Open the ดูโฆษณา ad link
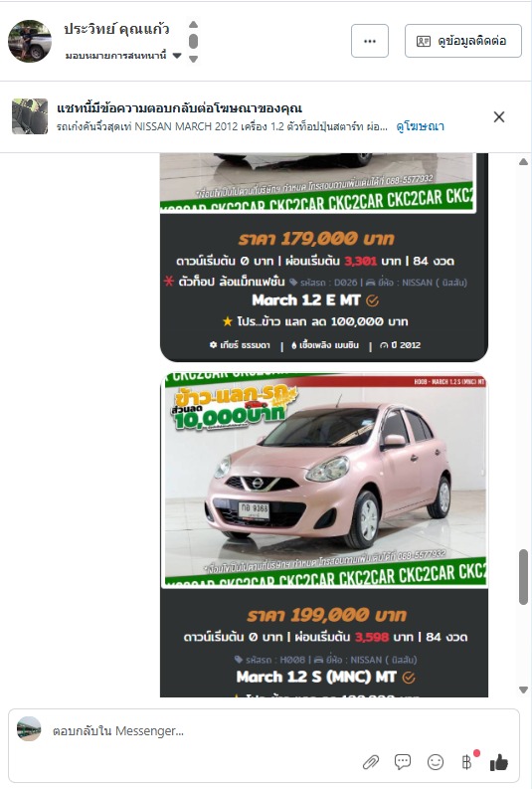Image resolution: width=532 pixels, height=789 pixels. click(x=421, y=126)
